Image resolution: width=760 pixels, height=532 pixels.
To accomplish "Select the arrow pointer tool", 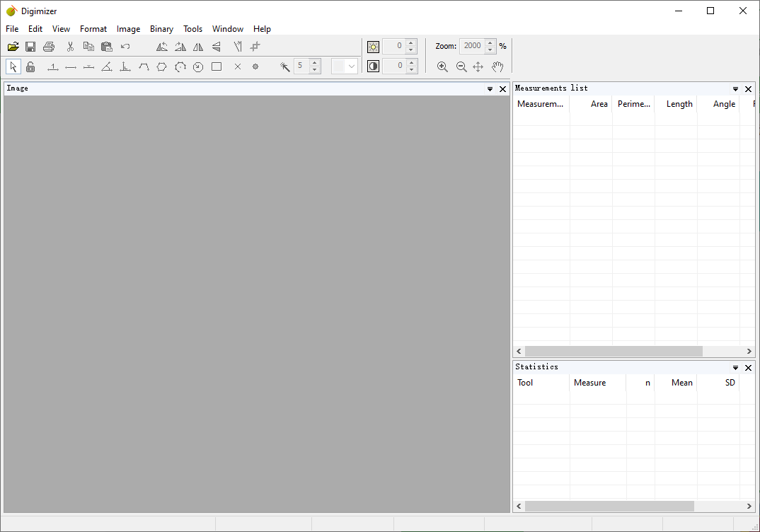I will click(13, 66).
